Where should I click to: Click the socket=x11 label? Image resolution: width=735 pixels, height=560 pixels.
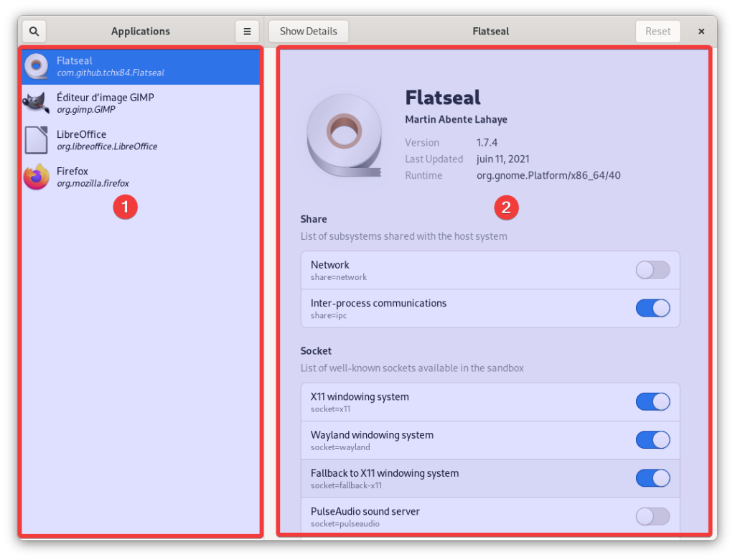click(x=330, y=409)
